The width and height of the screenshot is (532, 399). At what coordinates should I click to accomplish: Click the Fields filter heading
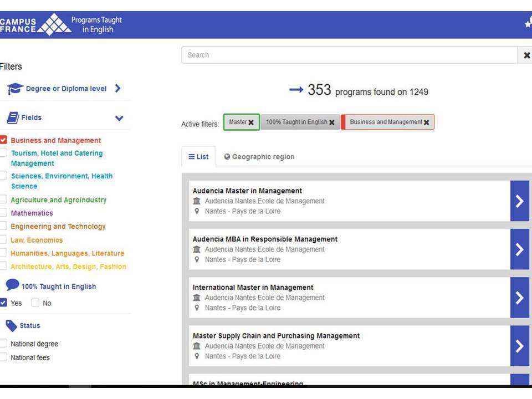32,117
